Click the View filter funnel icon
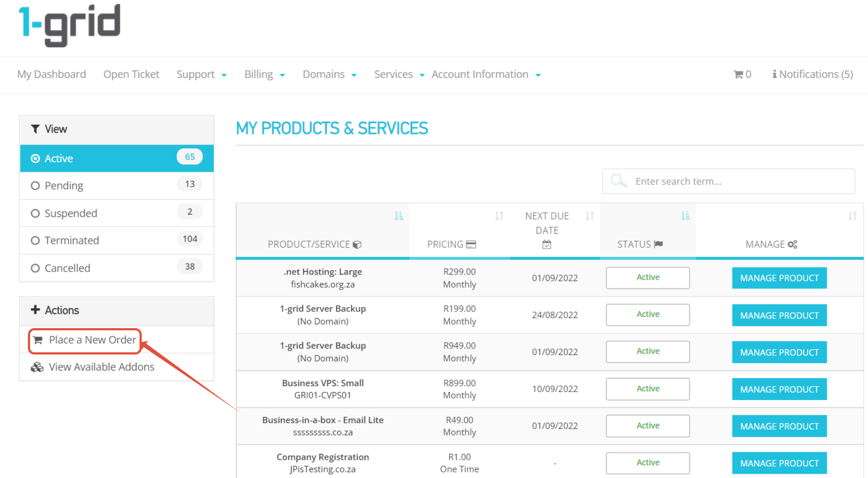The image size is (868, 478). 35,129
